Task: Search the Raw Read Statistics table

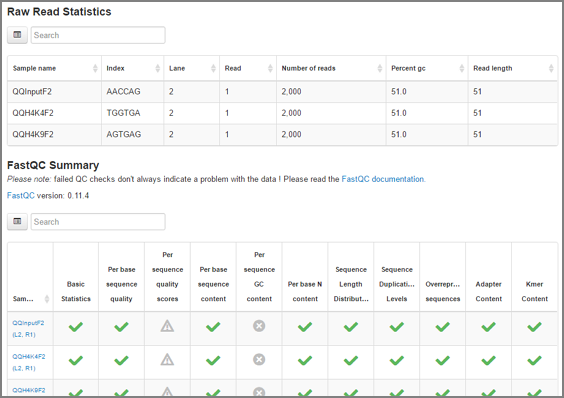Action: (98, 35)
